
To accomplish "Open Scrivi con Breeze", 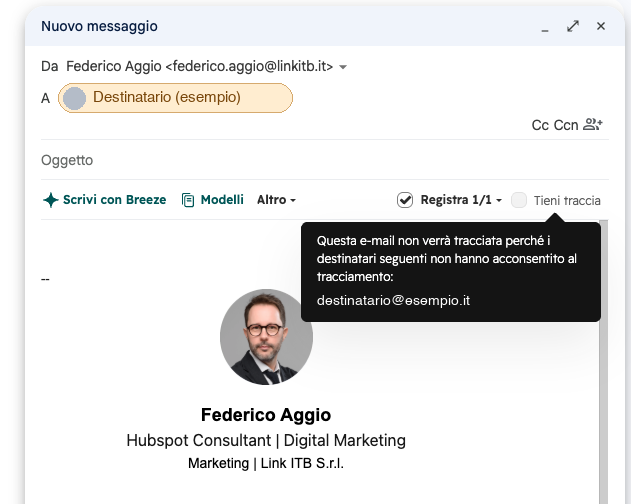I will coord(105,200).
